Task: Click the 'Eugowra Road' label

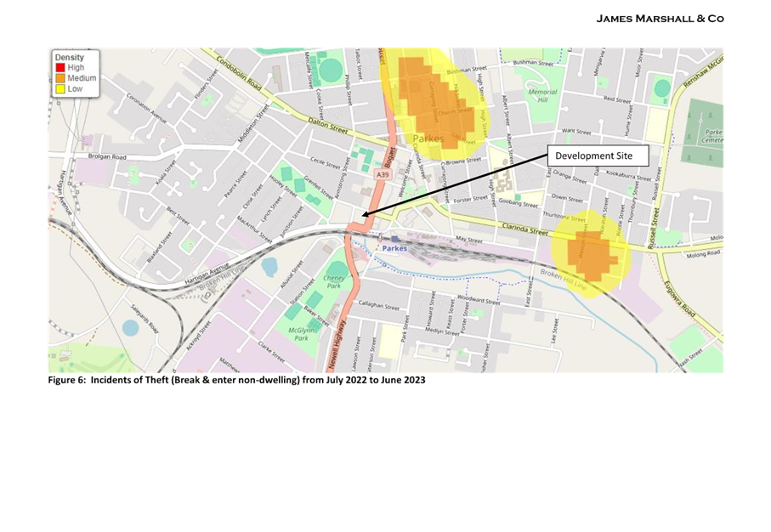Action: pos(679,298)
